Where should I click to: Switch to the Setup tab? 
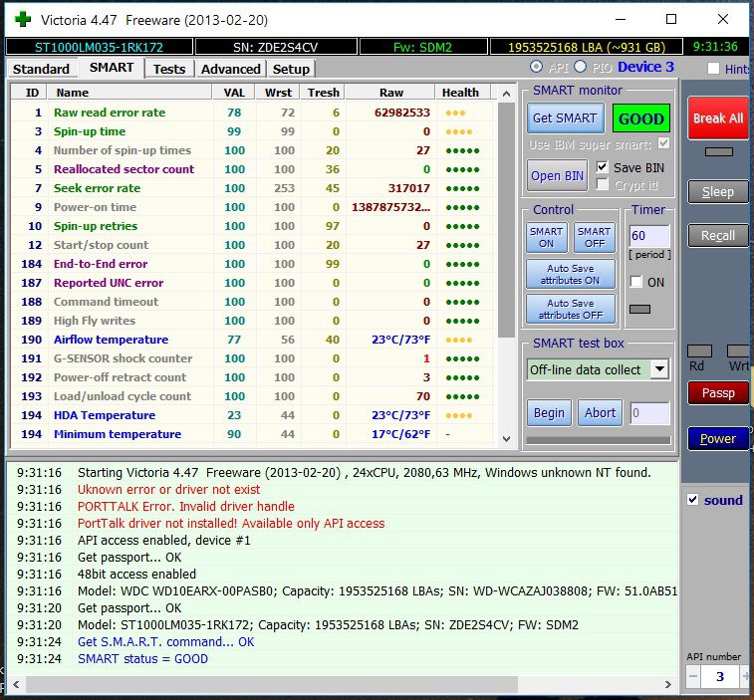[x=291, y=69]
